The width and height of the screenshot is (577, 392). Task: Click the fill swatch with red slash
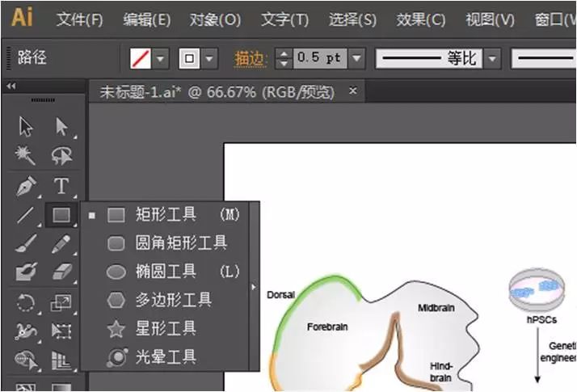coord(141,58)
